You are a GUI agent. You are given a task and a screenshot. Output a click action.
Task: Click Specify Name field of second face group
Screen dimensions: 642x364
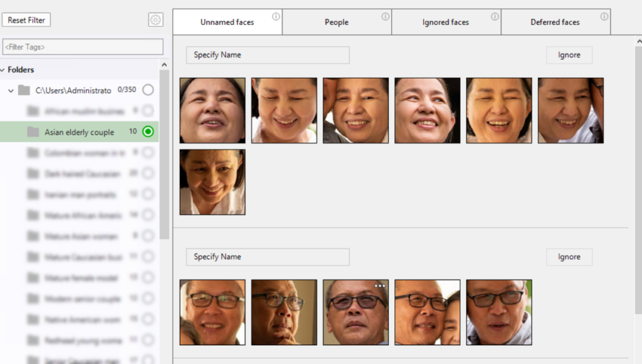pos(267,257)
